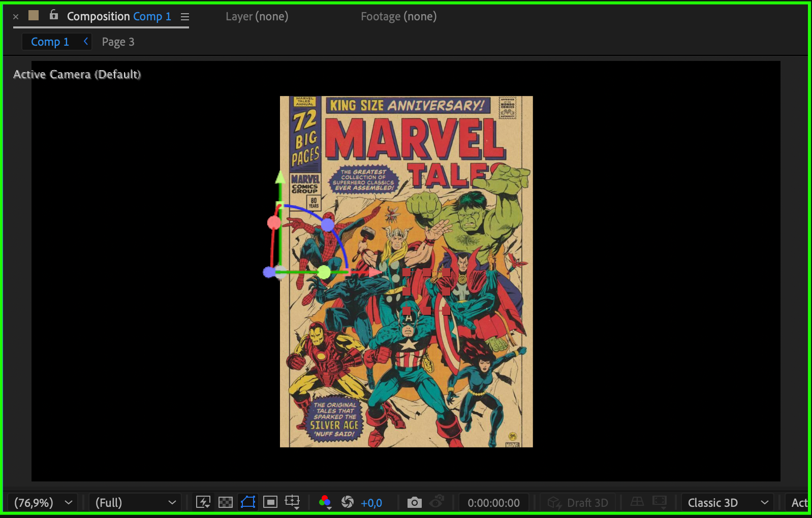Click the Active Camera (Default) label
Viewport: 812px width, 518px height.
[x=77, y=74]
